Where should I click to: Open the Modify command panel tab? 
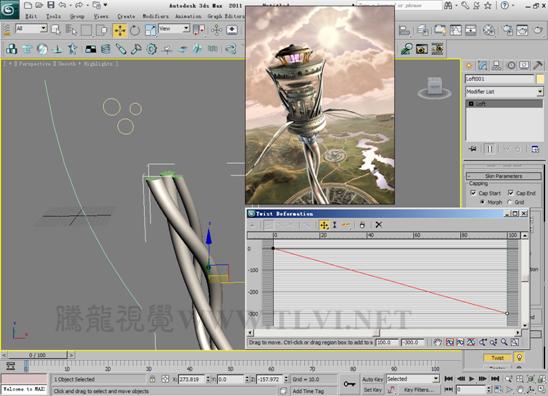pos(483,65)
